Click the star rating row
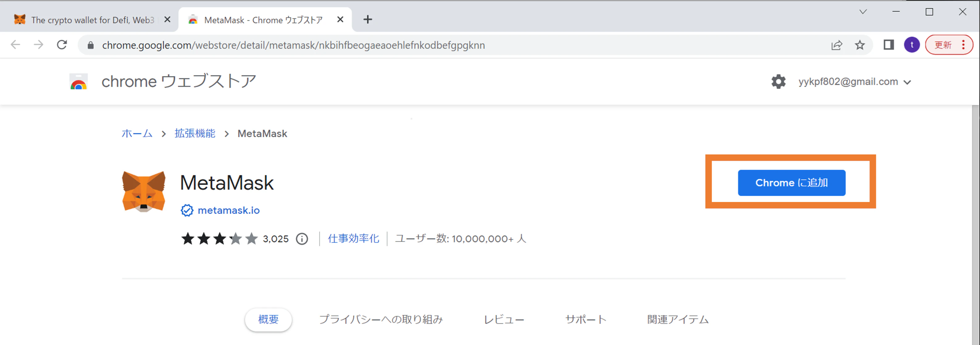The width and height of the screenshot is (980, 345). point(219,239)
